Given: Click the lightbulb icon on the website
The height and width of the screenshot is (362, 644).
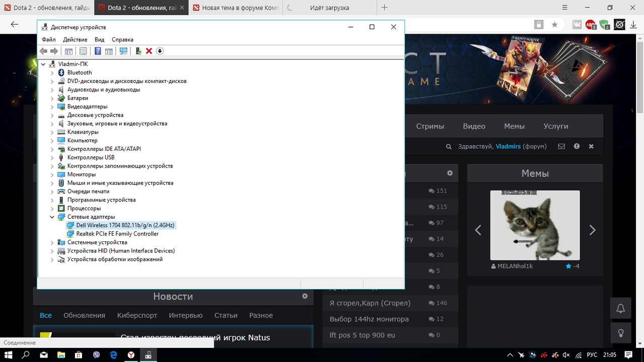Looking at the screenshot, I should pyautogui.click(x=621, y=332).
